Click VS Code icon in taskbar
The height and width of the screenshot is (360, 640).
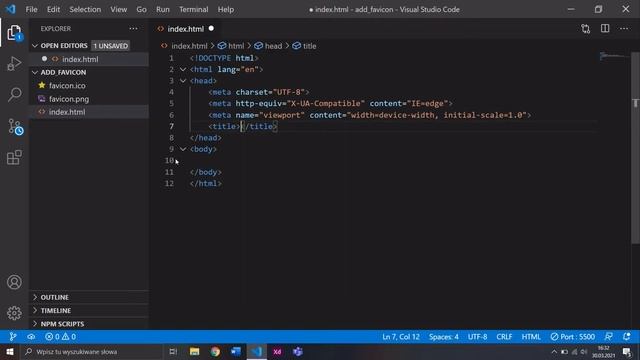[257, 351]
